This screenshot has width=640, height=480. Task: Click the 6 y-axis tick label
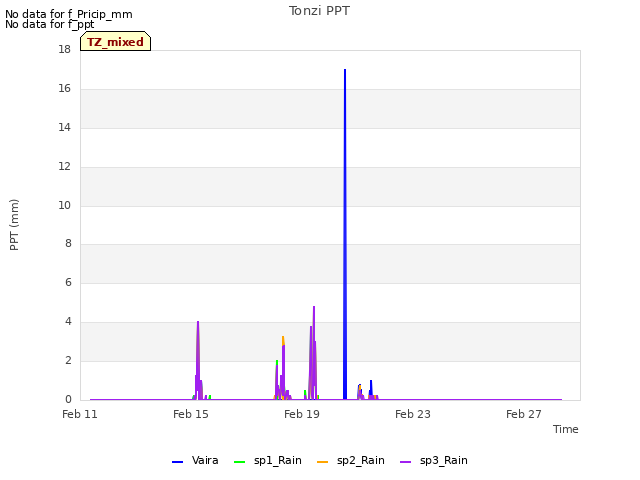pos(68,282)
